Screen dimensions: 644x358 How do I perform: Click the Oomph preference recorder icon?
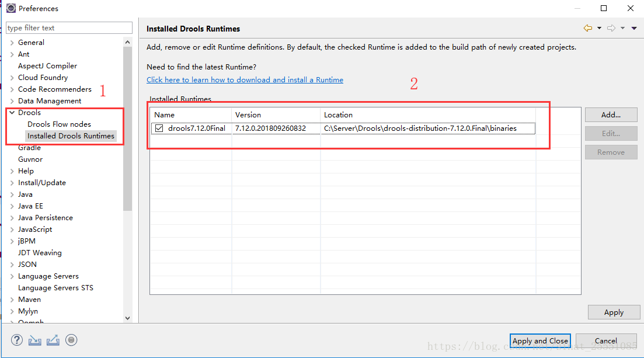tap(71, 340)
